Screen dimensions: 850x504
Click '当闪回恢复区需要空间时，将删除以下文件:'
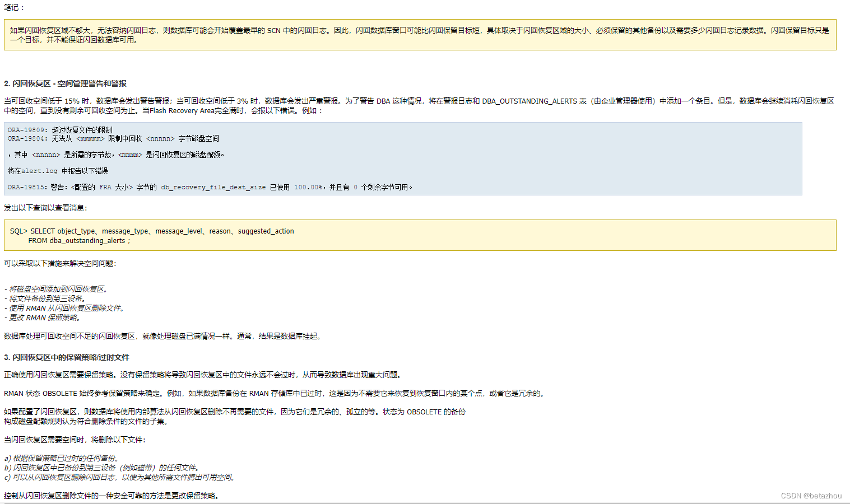point(75,440)
